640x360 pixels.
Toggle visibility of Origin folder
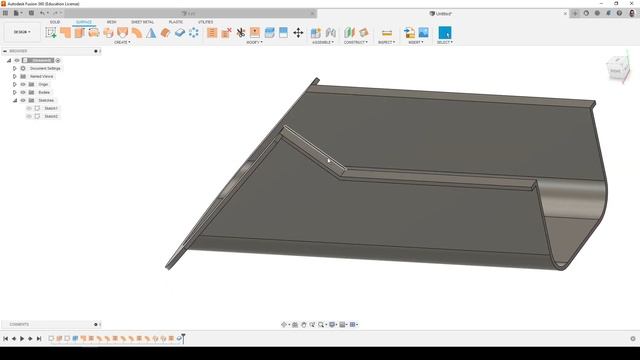coord(23,84)
